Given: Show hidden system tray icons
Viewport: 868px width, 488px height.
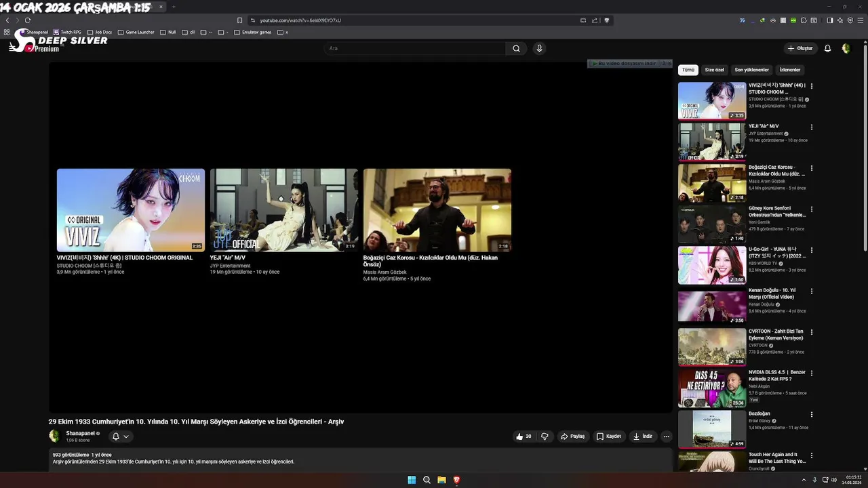Looking at the screenshot, I should [804, 480].
